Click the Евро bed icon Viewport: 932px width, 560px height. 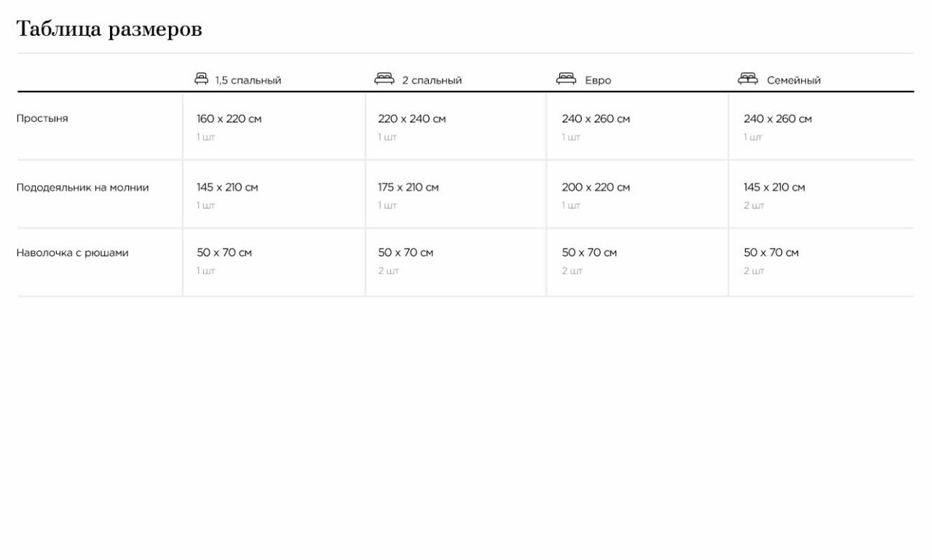566,79
